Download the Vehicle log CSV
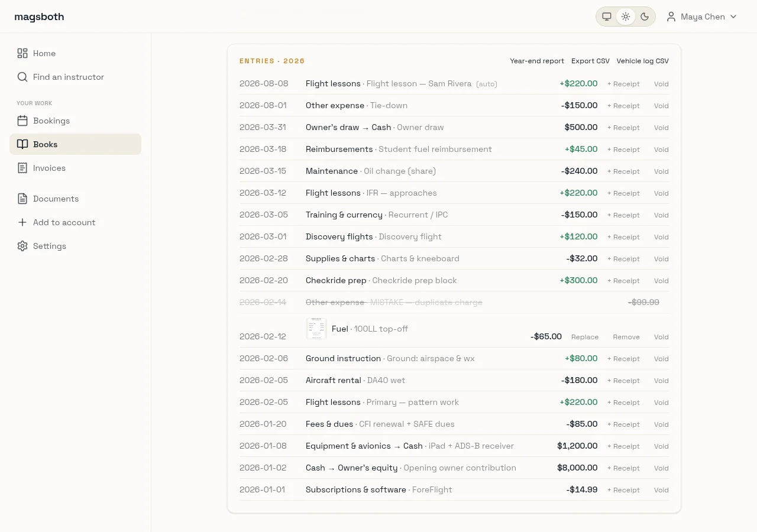 [x=642, y=61]
